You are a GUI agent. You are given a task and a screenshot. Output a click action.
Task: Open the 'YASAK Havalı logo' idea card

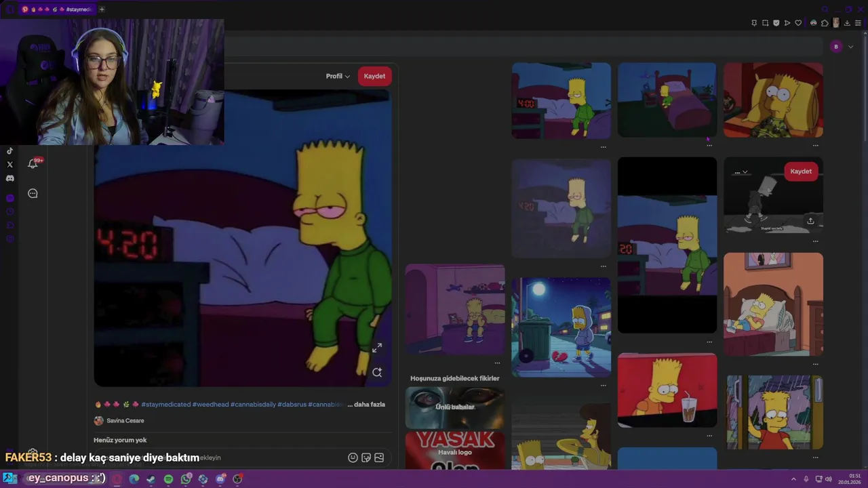(x=455, y=451)
